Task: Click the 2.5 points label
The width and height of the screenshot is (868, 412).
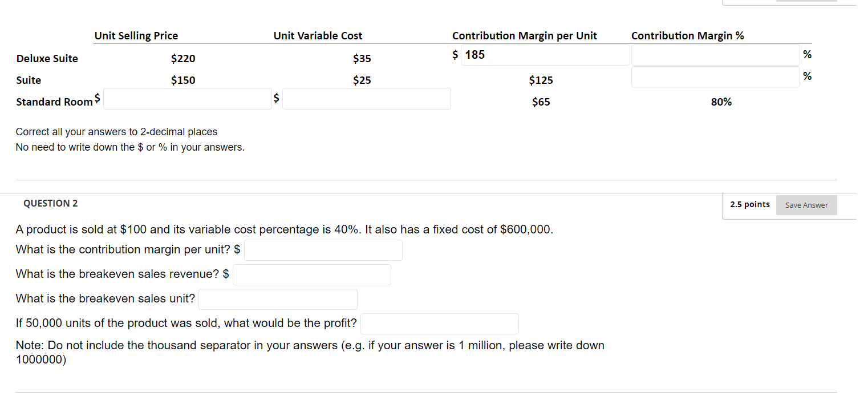Action: (749, 204)
